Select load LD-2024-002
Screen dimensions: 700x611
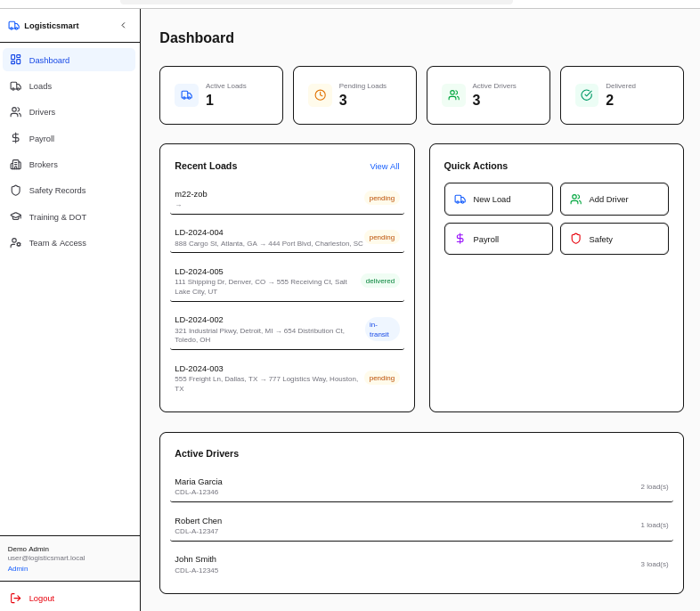287,330
